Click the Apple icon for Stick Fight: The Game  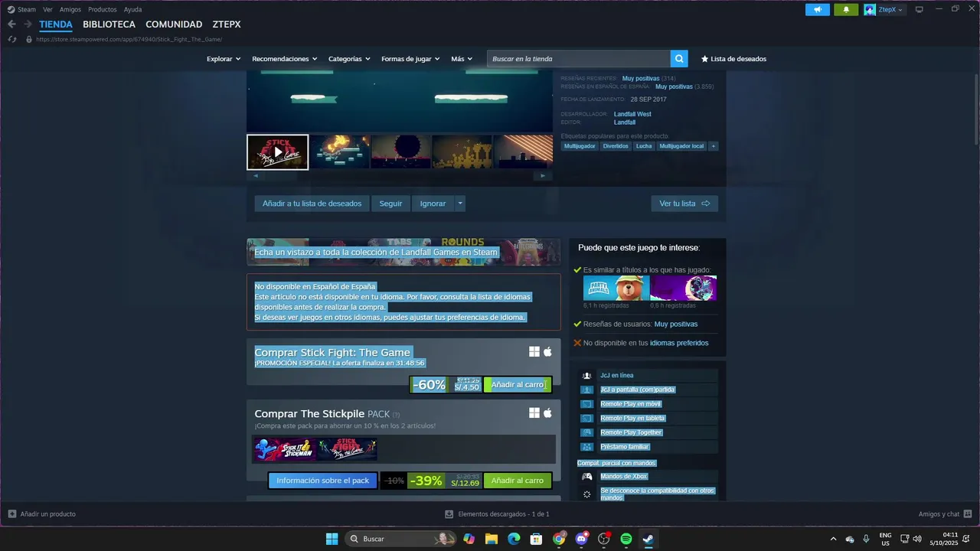coord(547,351)
